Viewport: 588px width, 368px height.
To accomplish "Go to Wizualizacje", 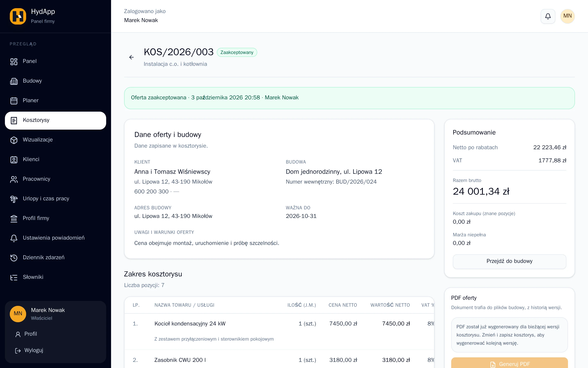I will tap(55, 140).
